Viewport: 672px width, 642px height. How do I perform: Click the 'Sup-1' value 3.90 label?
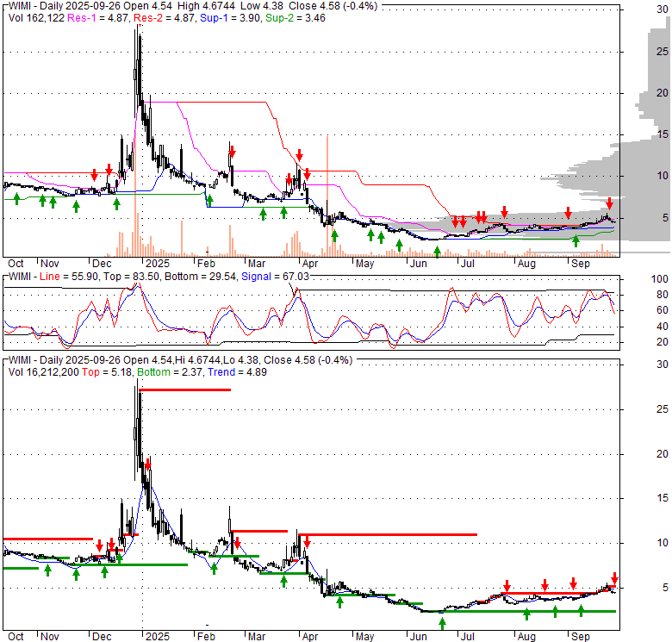[x=250, y=18]
